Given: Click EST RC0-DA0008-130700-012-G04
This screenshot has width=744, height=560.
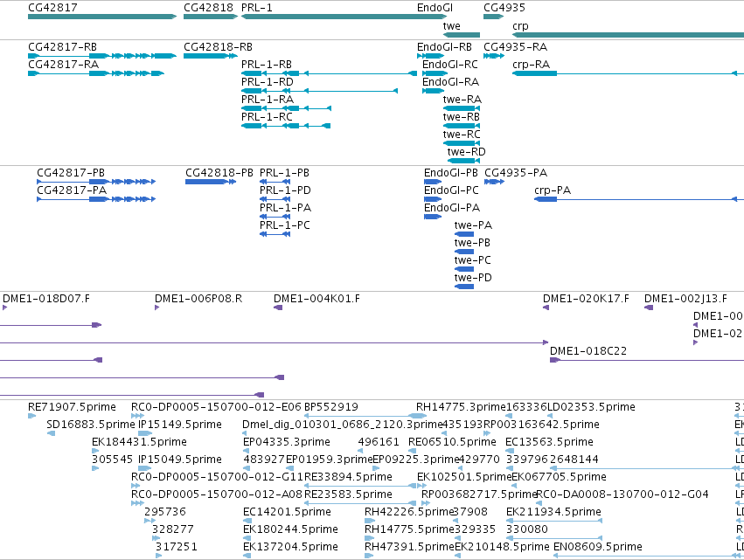Looking at the screenshot, I should click(x=540, y=503).
